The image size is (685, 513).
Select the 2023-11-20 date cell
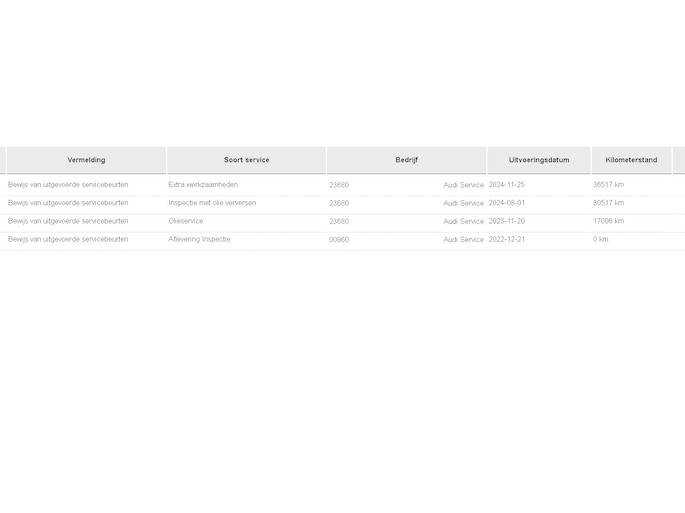pyautogui.click(x=507, y=221)
